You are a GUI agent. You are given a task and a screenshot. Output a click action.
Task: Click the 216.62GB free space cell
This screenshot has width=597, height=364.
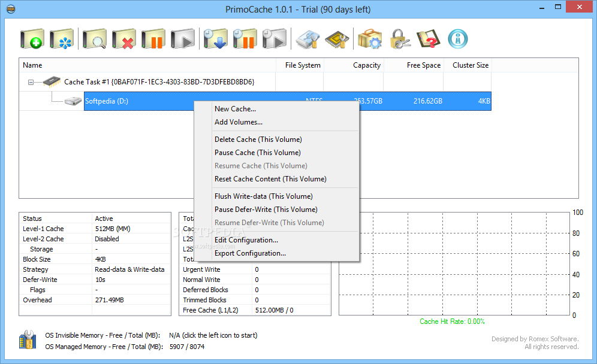click(x=428, y=101)
